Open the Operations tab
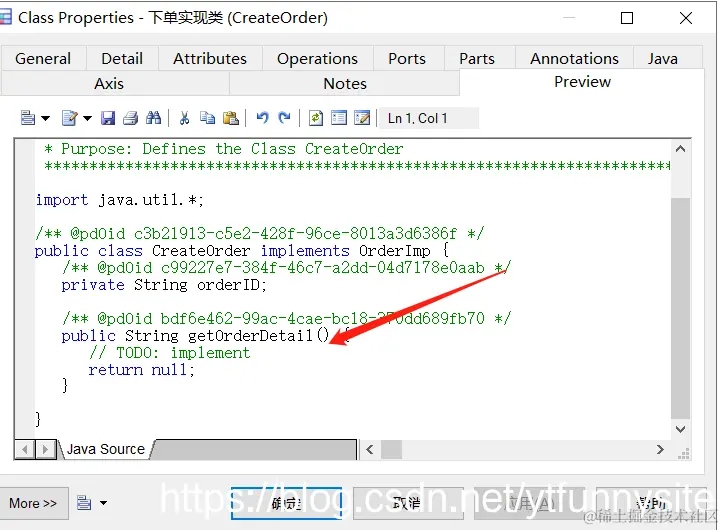The width and height of the screenshot is (724, 530). tap(317, 59)
